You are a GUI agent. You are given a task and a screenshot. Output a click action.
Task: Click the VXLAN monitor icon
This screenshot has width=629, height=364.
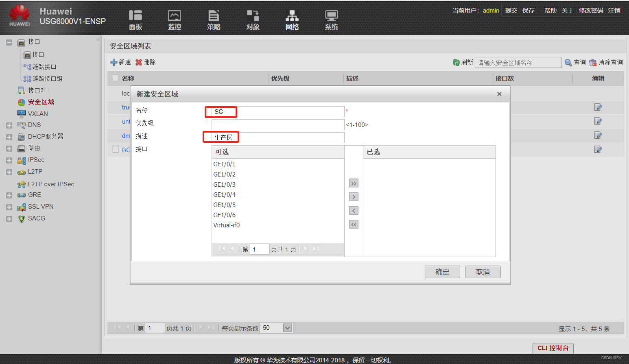point(22,113)
